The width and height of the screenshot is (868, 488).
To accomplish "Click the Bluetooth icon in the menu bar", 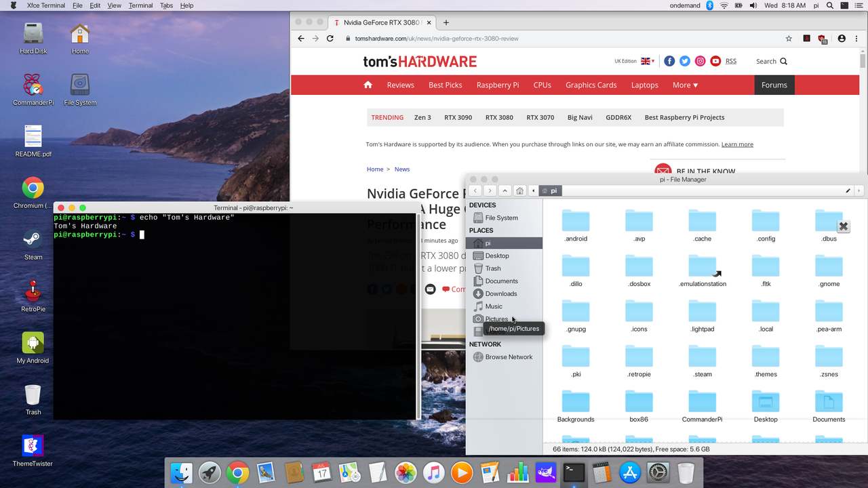I will [710, 5].
